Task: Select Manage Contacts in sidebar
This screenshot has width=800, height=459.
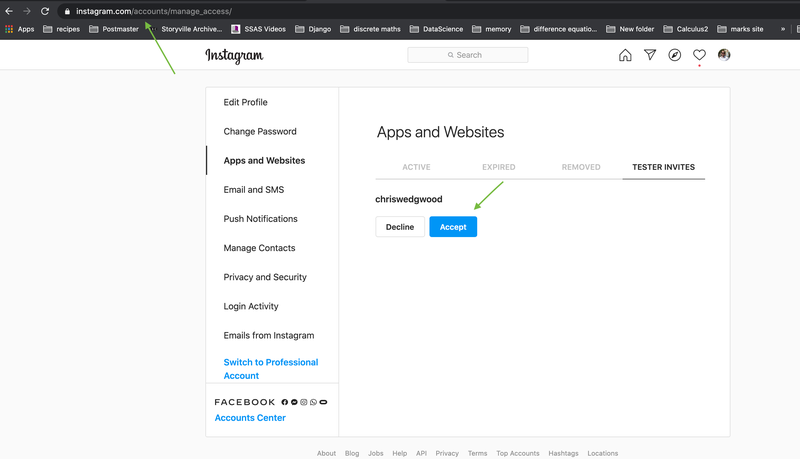Action: click(259, 248)
